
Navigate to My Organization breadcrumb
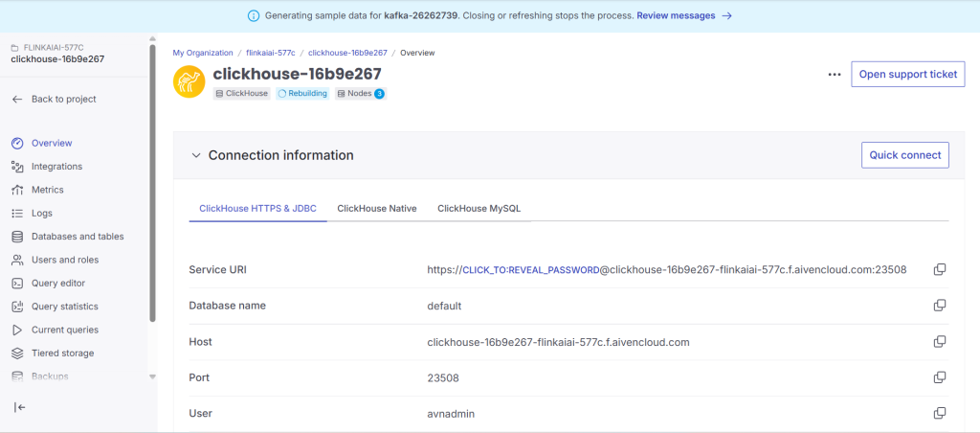tap(203, 53)
